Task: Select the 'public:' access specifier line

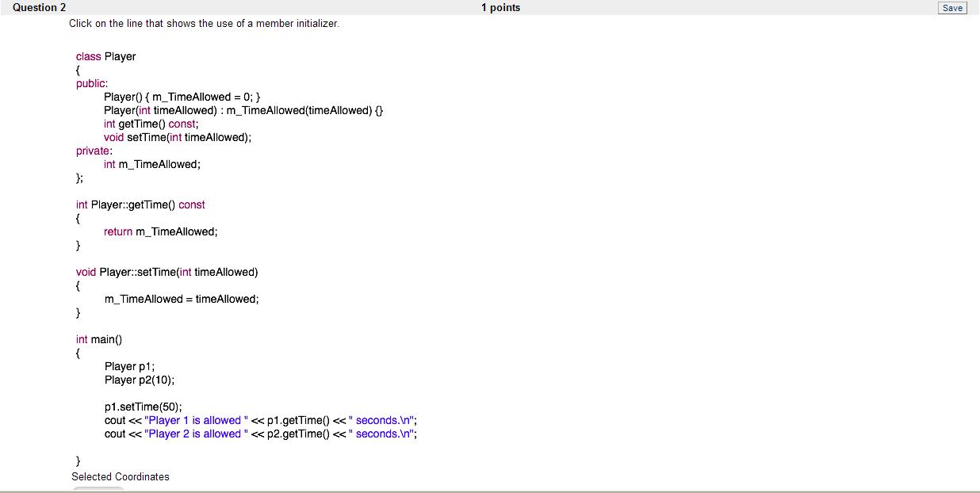Action: [92, 83]
